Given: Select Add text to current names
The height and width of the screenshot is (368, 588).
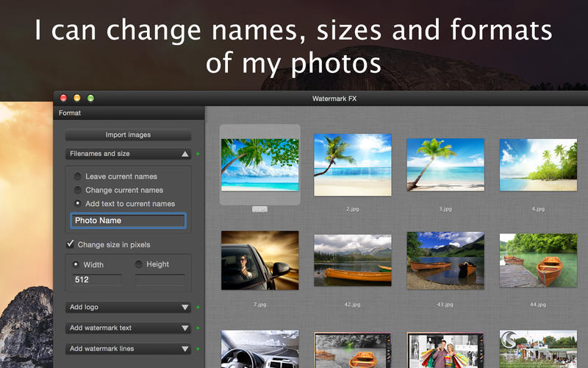Looking at the screenshot, I should coord(78,204).
